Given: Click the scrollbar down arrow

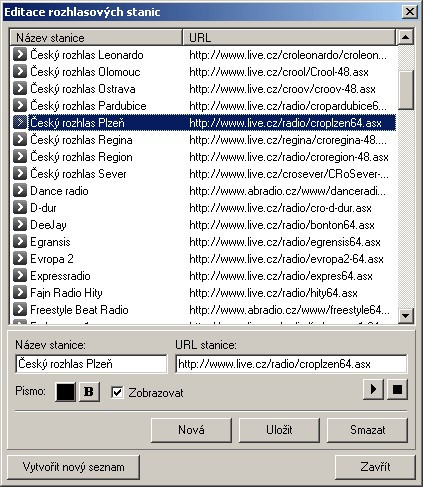Looking at the screenshot, I should (406, 315).
